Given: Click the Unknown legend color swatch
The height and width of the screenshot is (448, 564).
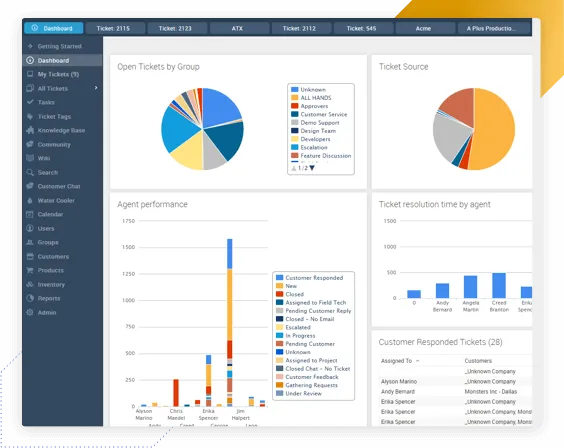Looking at the screenshot, I should tap(295, 89).
